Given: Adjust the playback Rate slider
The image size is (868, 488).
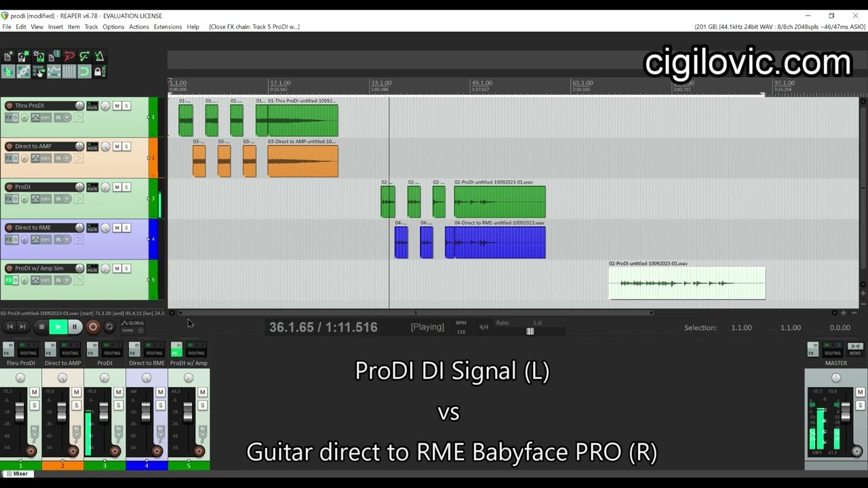Looking at the screenshot, I should [x=530, y=331].
